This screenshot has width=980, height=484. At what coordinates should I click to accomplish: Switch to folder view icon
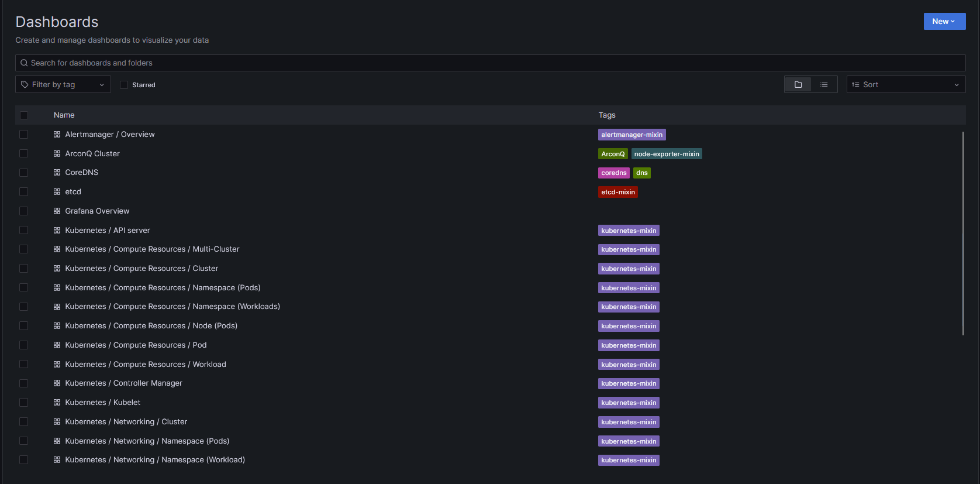pos(798,84)
